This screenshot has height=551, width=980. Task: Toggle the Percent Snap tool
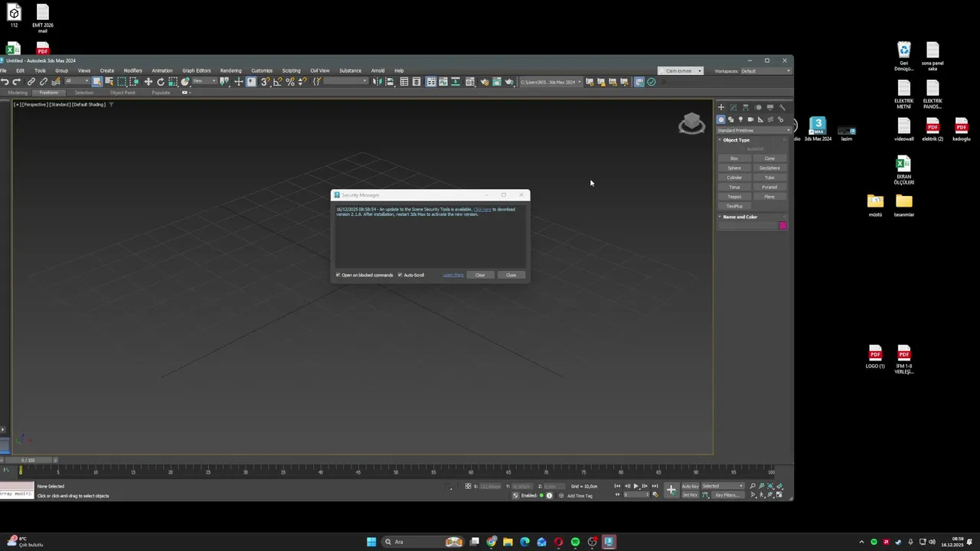click(x=290, y=81)
